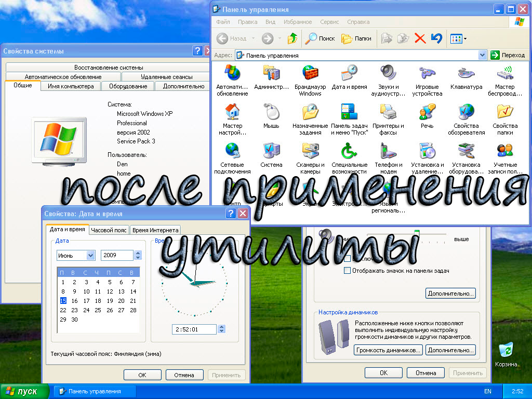The height and width of the screenshot is (399, 532).
Task: Switch to the Удаленные сеансы tab
Action: tap(166, 77)
